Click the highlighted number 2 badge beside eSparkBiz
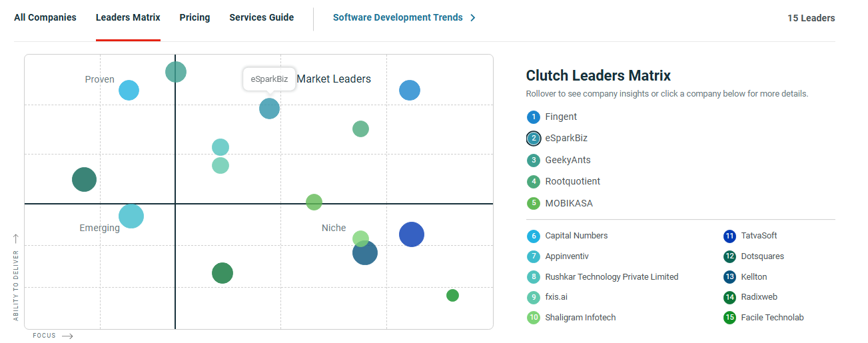The height and width of the screenshot is (343, 868). pos(534,139)
